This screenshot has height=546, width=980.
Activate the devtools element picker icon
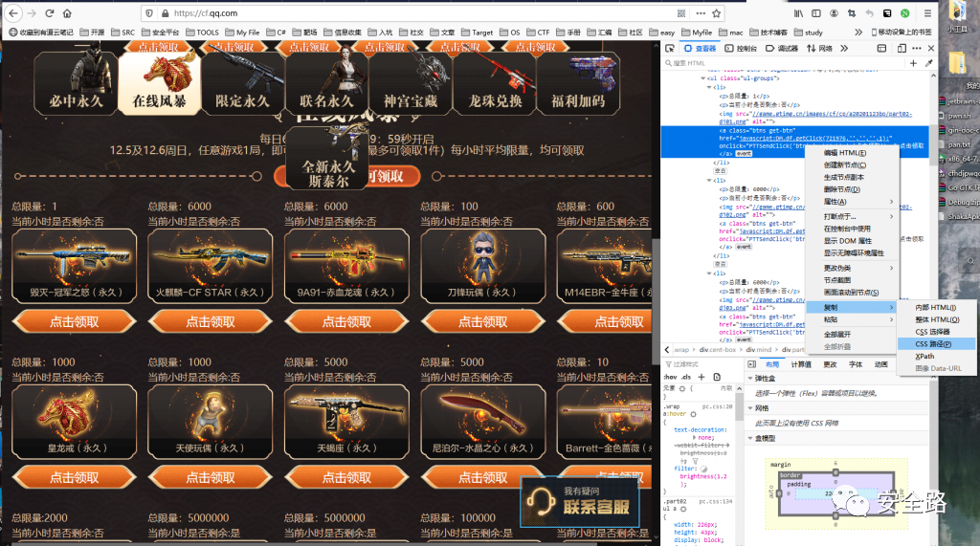[669, 48]
